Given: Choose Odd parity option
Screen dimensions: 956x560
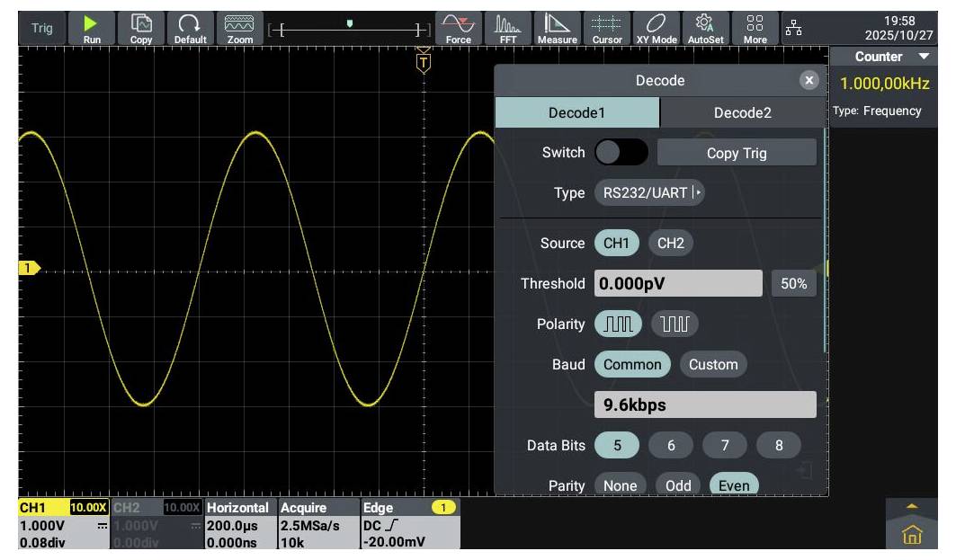Looking at the screenshot, I should [678, 485].
